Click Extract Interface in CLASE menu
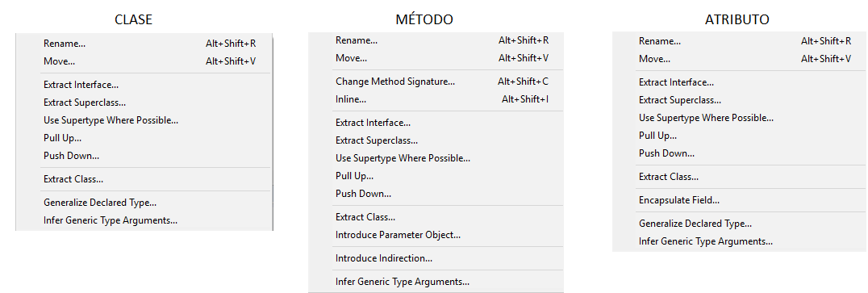868x293 pixels. (144, 86)
